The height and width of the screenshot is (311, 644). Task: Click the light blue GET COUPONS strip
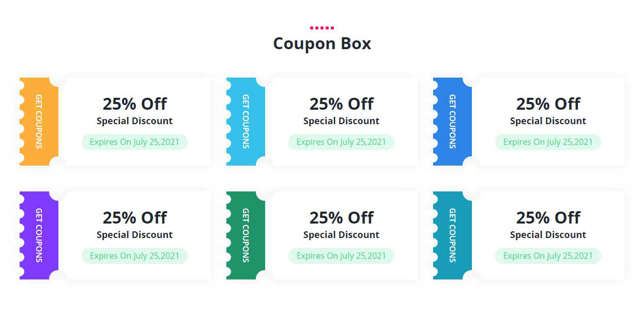tap(246, 122)
